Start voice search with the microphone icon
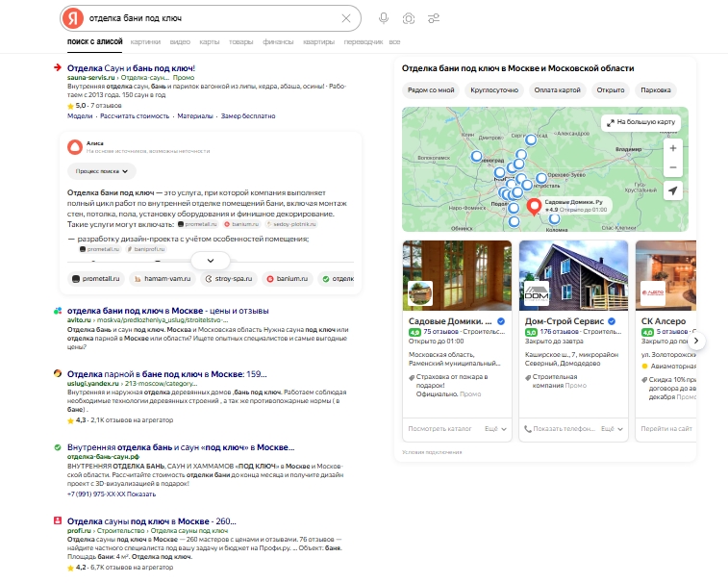Screen dimensions: 728x583 pos(384,18)
